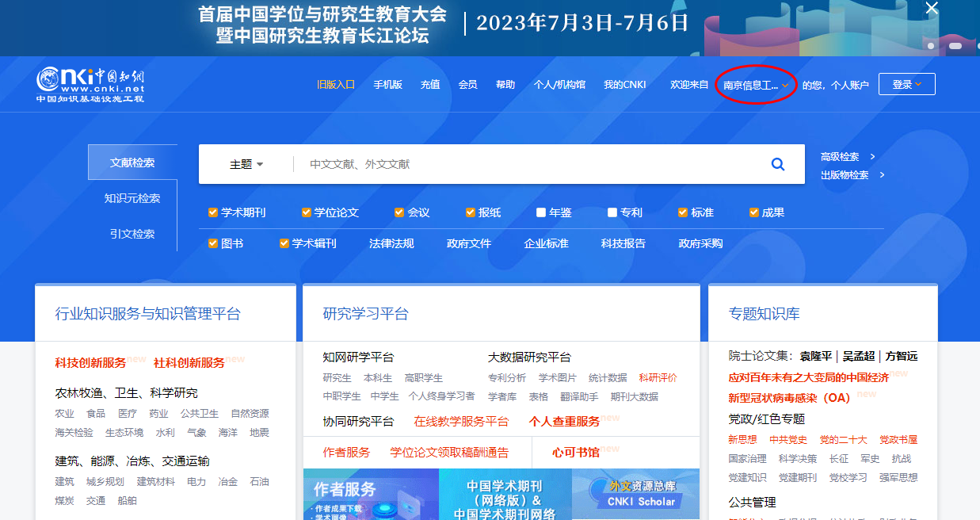Open 城乡规划 industry link
The height and width of the screenshot is (520, 980).
(x=105, y=482)
